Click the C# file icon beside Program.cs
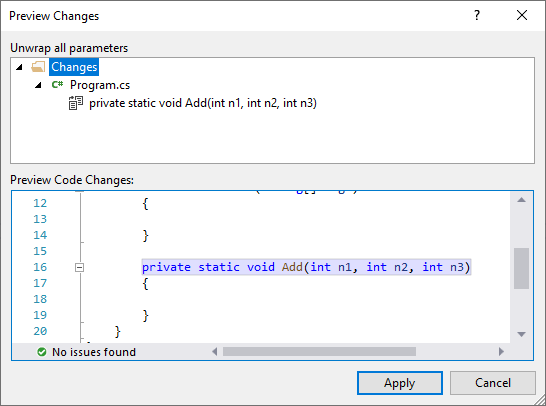The height and width of the screenshot is (406, 546). 57,84
